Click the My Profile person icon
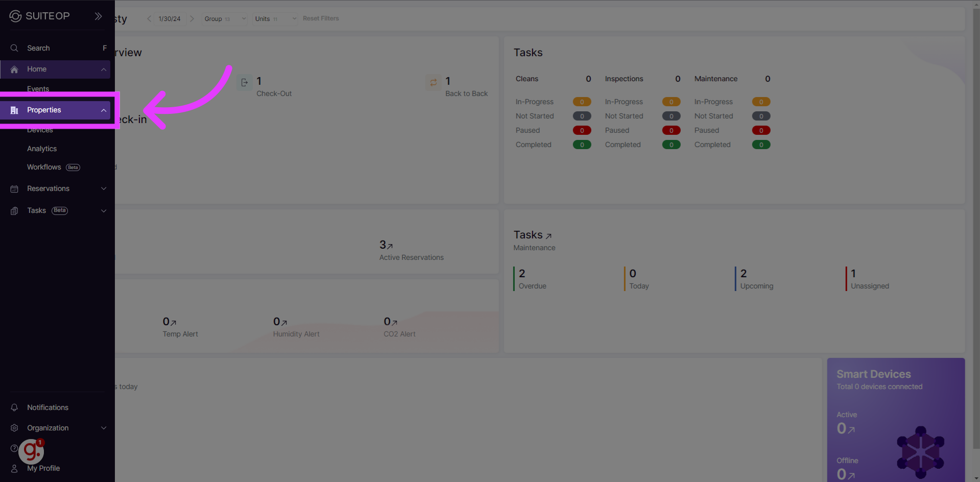Viewport: 980px width, 482px height. pyautogui.click(x=14, y=468)
